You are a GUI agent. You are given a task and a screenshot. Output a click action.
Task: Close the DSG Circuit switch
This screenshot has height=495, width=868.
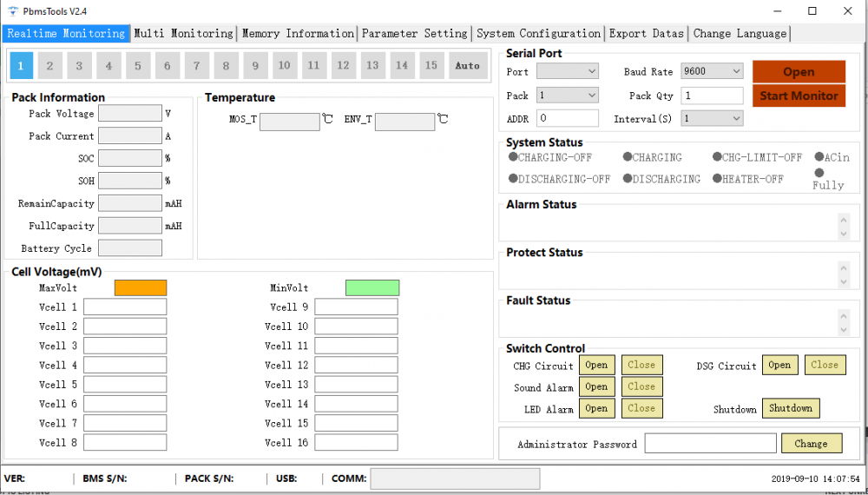pos(825,365)
